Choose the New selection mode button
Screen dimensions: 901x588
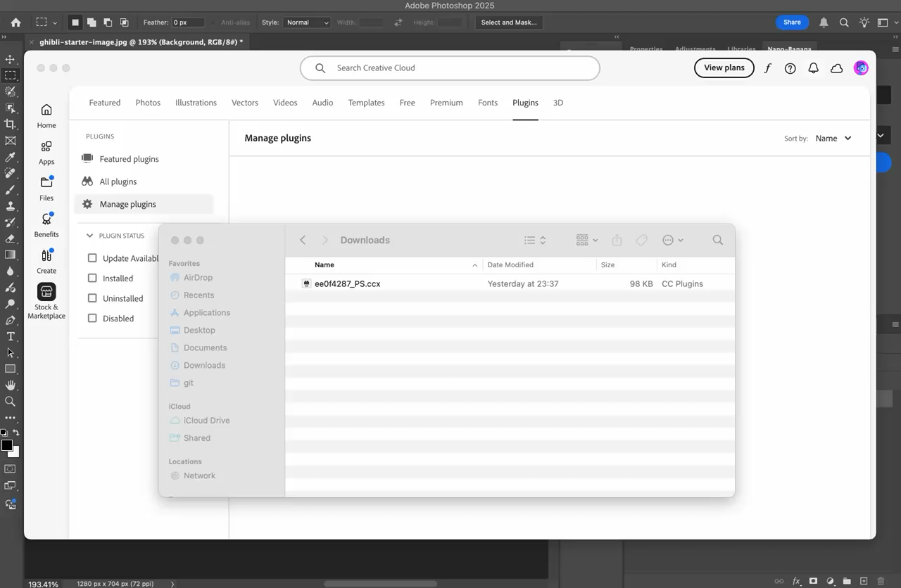tap(75, 23)
